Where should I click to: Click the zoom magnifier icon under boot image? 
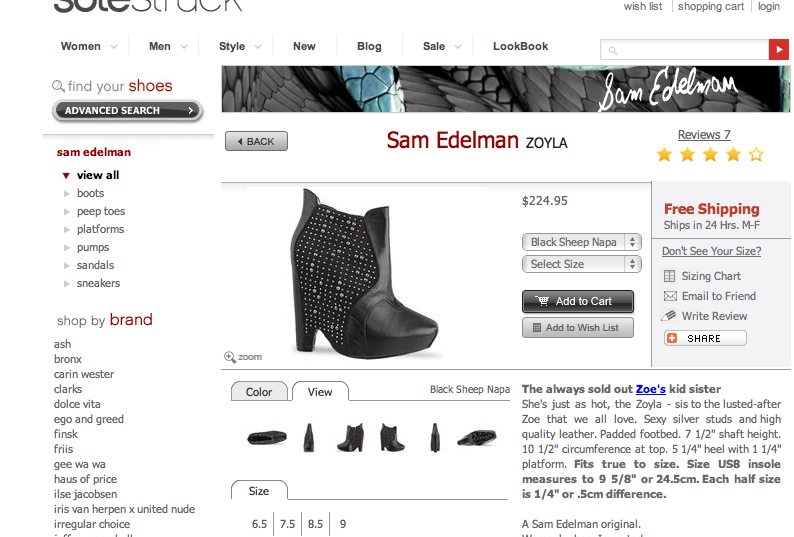230,357
